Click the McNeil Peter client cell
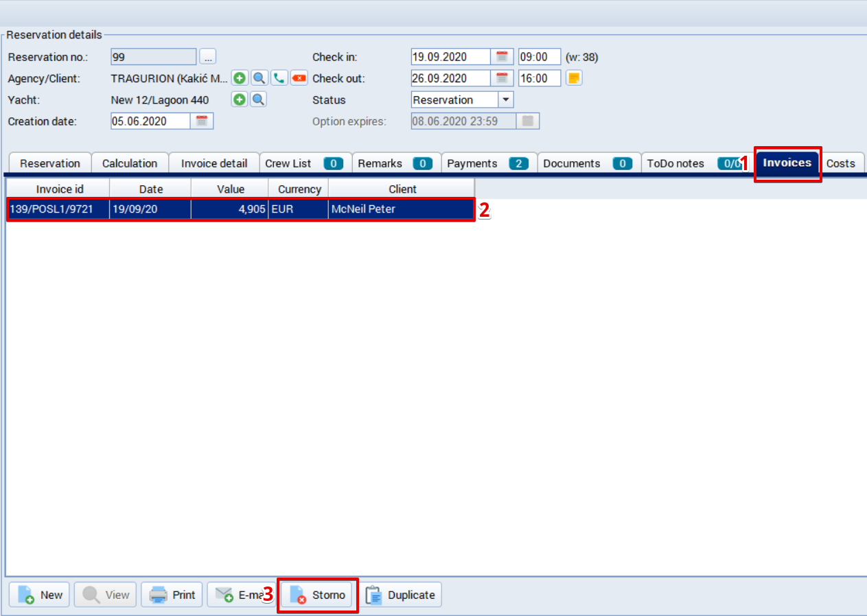 tap(402, 209)
